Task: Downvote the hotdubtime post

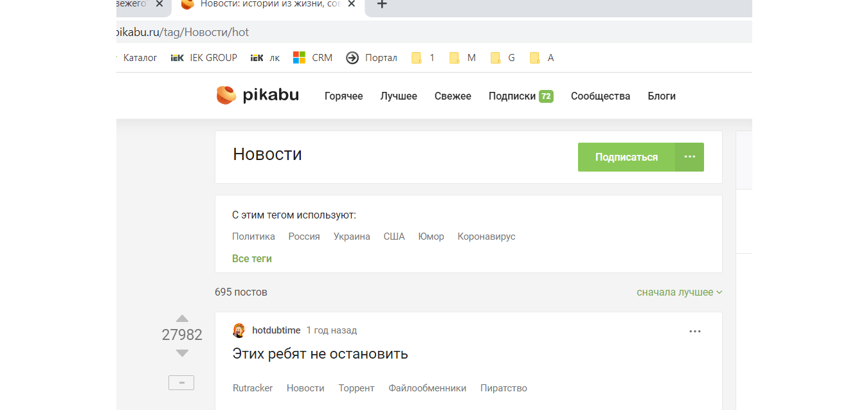Action: tap(182, 353)
